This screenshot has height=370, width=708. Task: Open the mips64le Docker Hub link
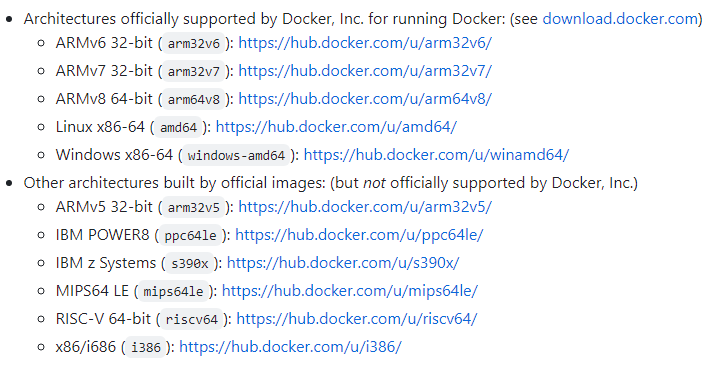point(349,291)
